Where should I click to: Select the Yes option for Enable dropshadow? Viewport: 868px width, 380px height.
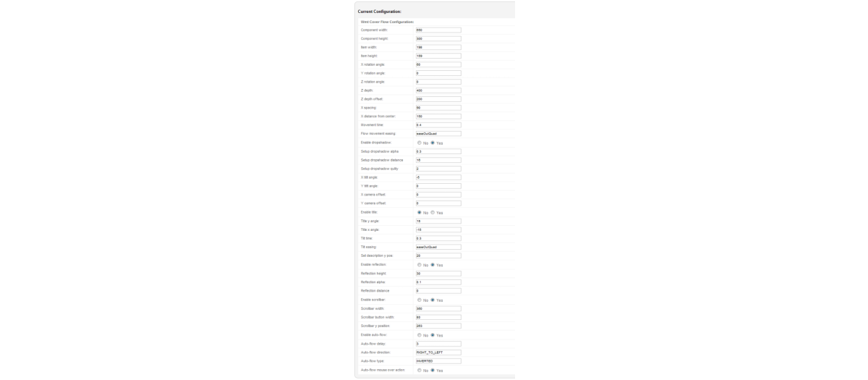pos(432,143)
